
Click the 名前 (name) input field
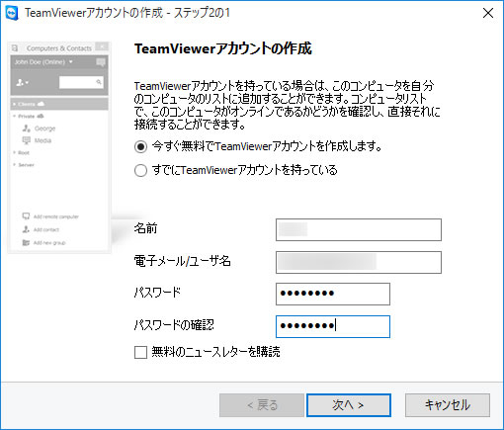(x=359, y=229)
